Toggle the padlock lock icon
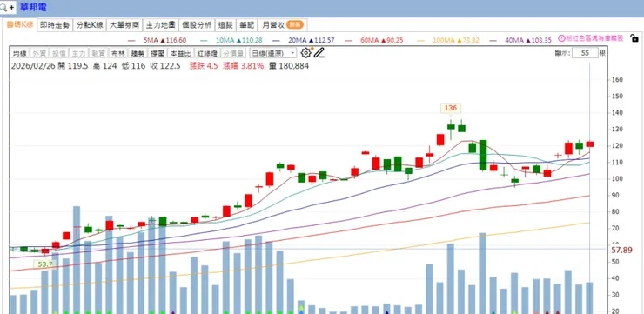The image size is (644, 314). (x=634, y=39)
